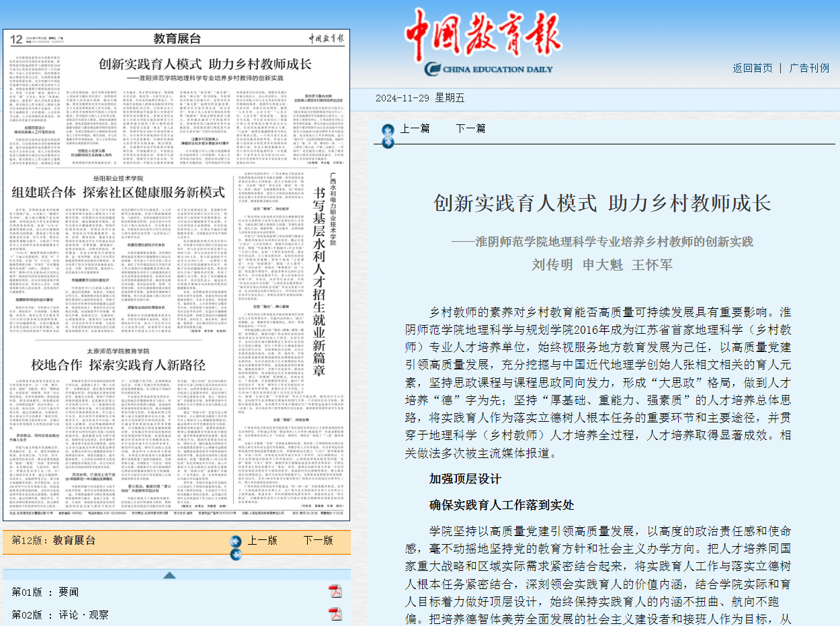Click the number 12 on newspaper page image
Image resolution: width=840 pixels, height=626 pixels.
point(17,38)
